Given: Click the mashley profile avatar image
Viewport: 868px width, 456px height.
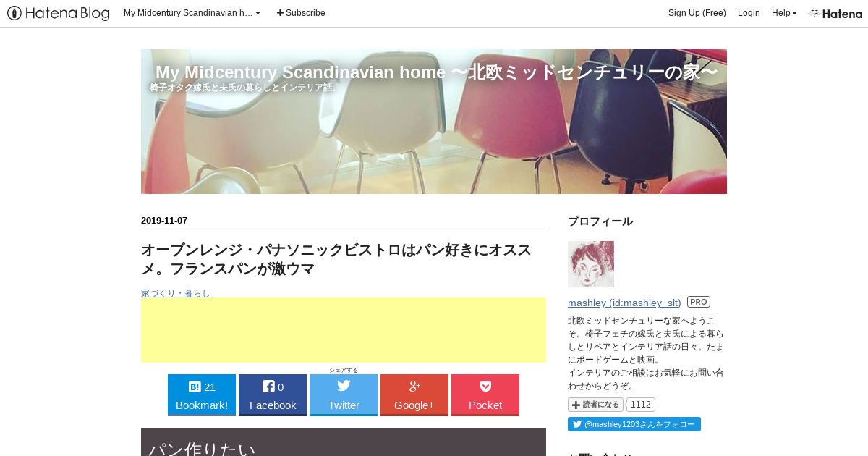Looking at the screenshot, I should coord(591,264).
